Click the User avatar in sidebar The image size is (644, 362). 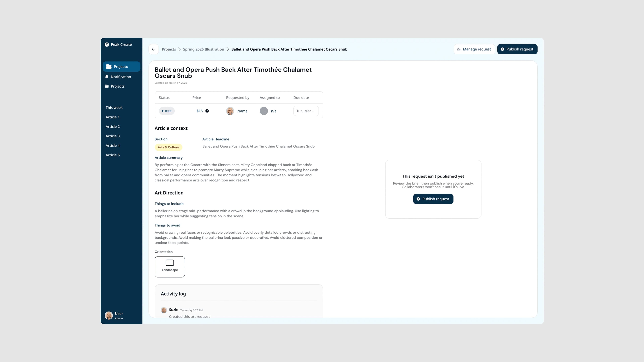[x=109, y=316]
